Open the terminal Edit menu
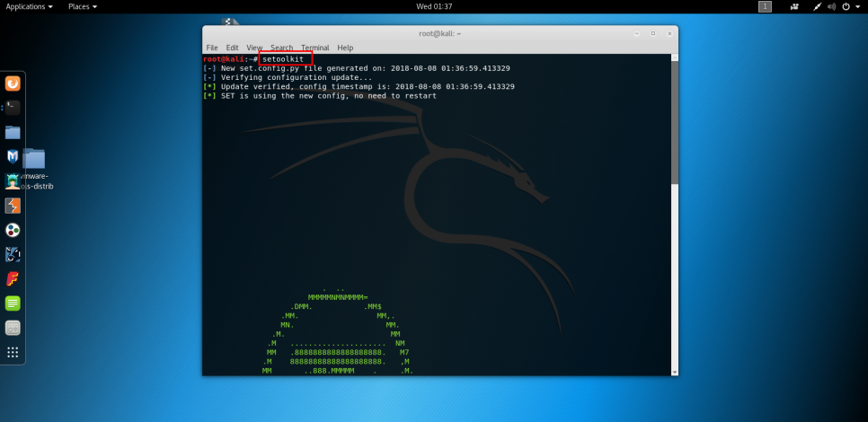868x422 pixels. point(232,48)
